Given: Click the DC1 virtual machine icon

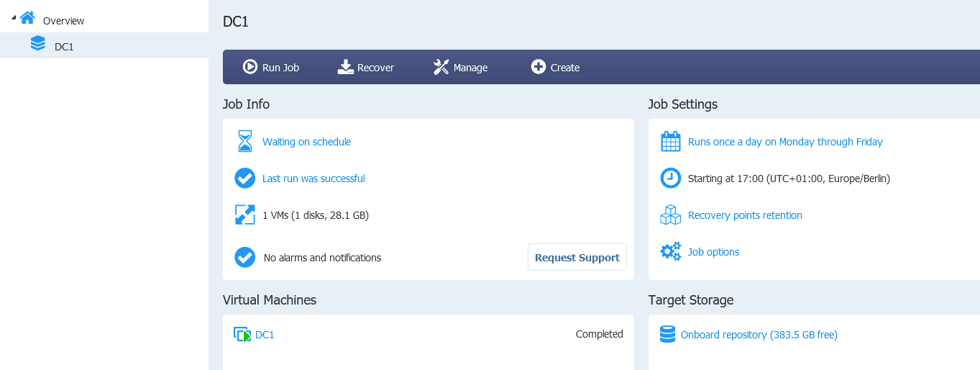Looking at the screenshot, I should 242,335.
